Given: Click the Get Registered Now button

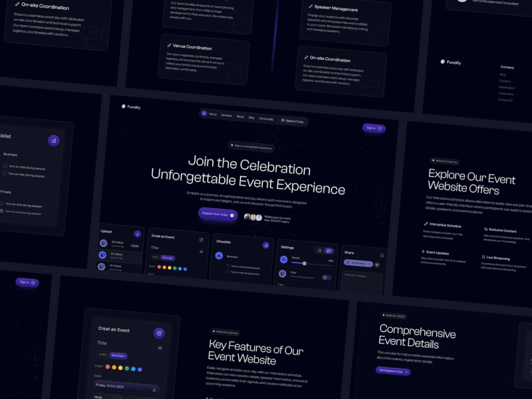Looking at the screenshot, I should pos(393,371).
